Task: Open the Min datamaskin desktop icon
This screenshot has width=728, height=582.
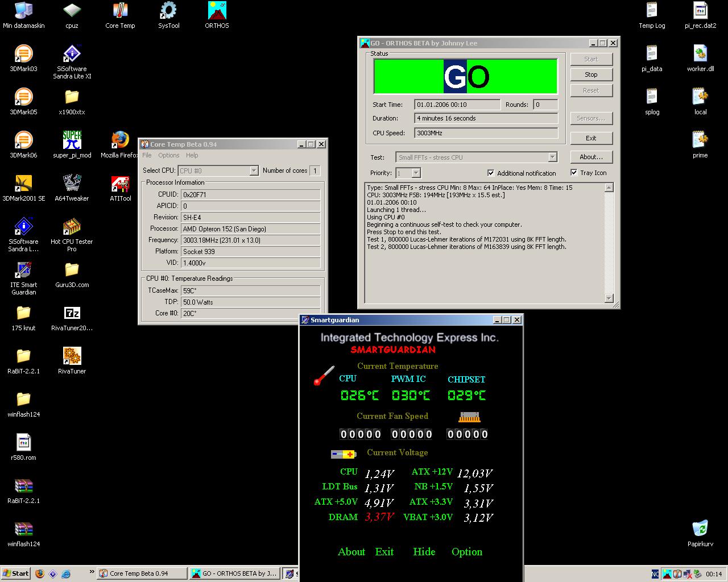Action: [x=23, y=15]
